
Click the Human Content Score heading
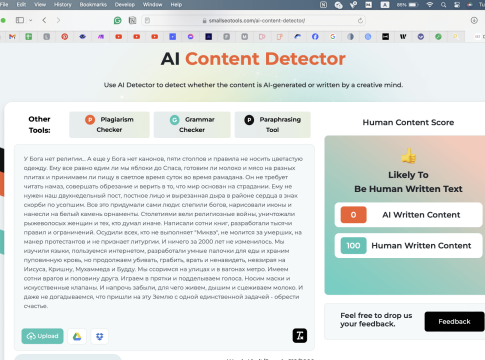pyautogui.click(x=408, y=122)
